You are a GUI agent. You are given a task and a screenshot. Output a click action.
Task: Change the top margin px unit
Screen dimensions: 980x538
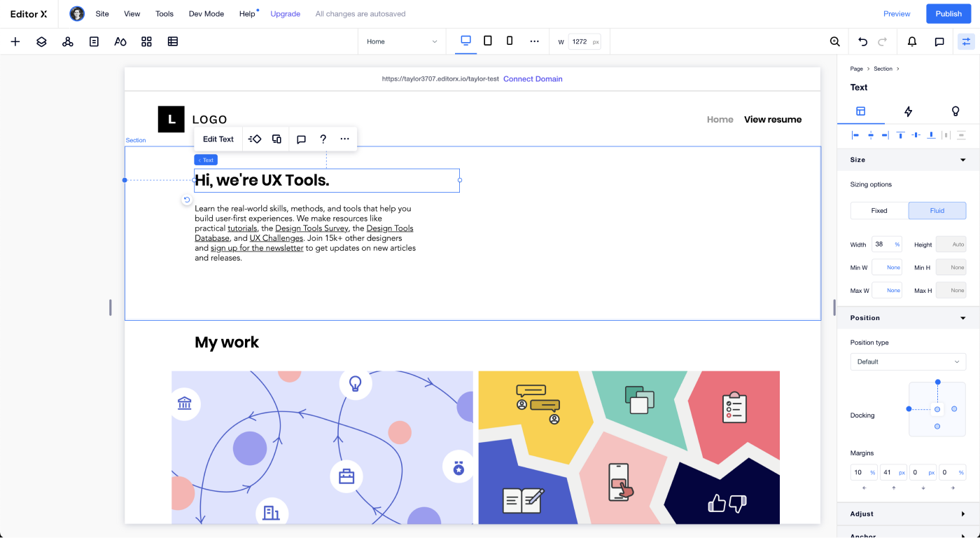[x=902, y=472]
